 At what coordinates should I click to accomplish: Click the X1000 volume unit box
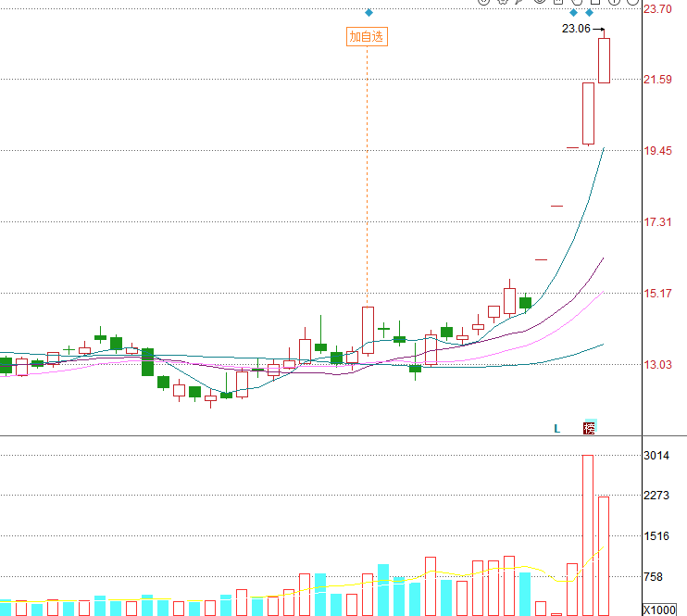pyautogui.click(x=659, y=610)
